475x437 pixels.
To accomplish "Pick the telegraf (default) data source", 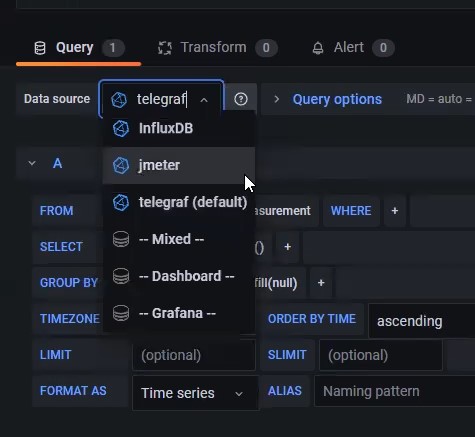I will pos(179,202).
